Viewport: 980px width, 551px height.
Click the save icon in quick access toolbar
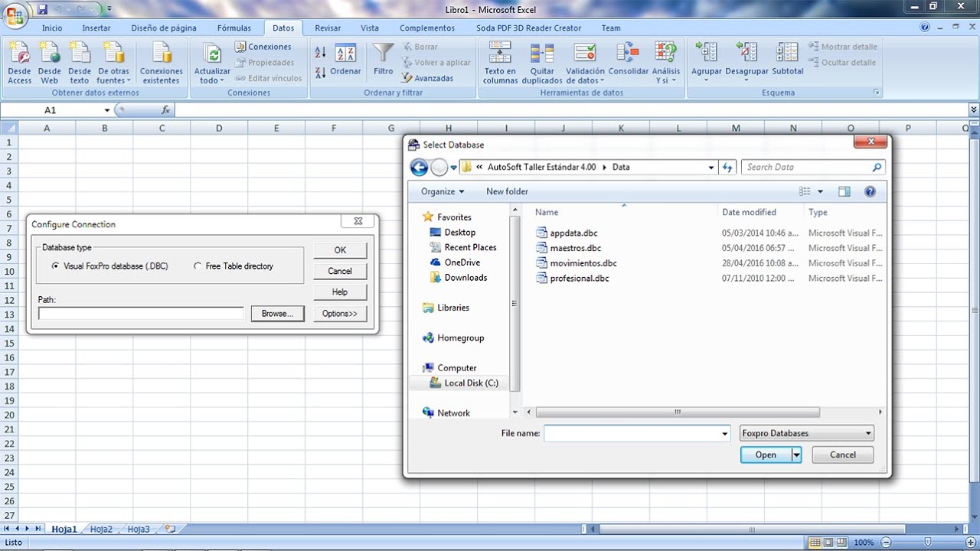(x=43, y=9)
